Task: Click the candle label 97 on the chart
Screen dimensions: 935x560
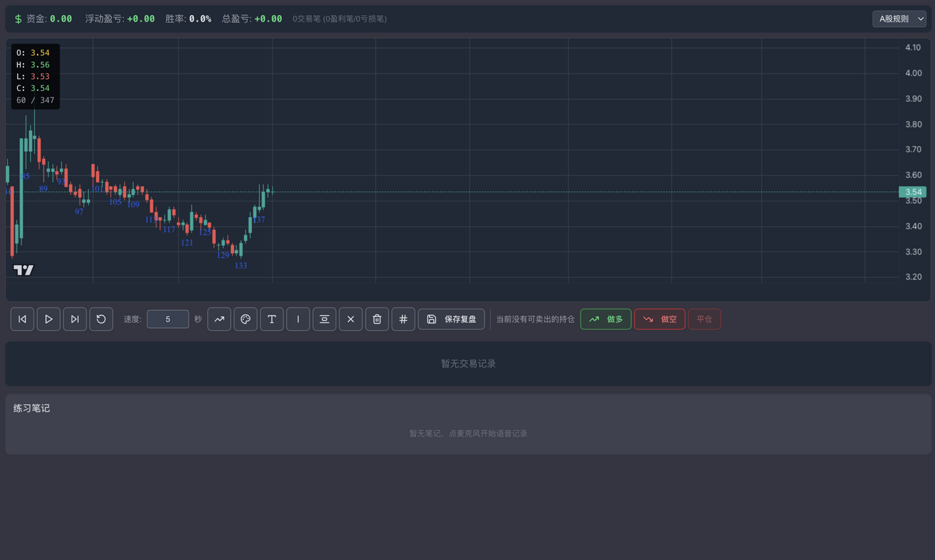Action: (x=79, y=212)
